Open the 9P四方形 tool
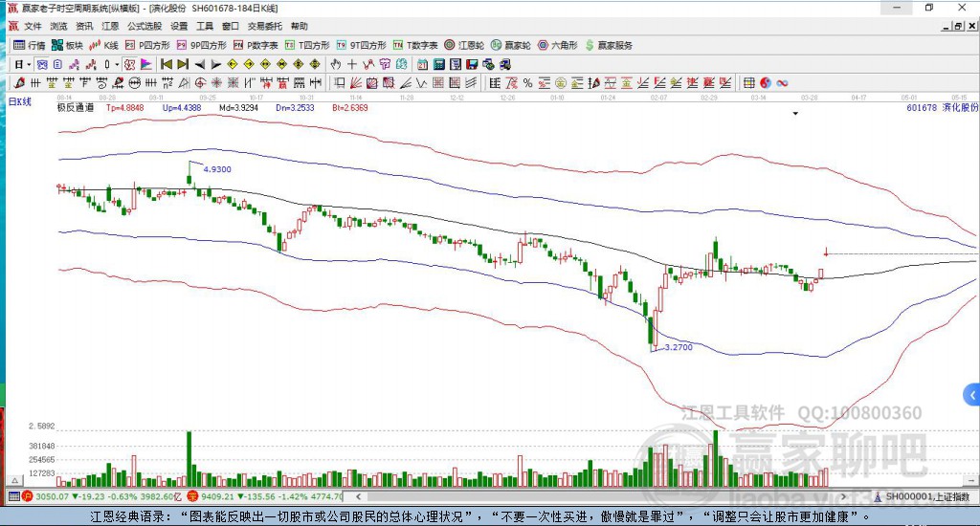Viewport: 980px width, 526px height. click(202, 45)
